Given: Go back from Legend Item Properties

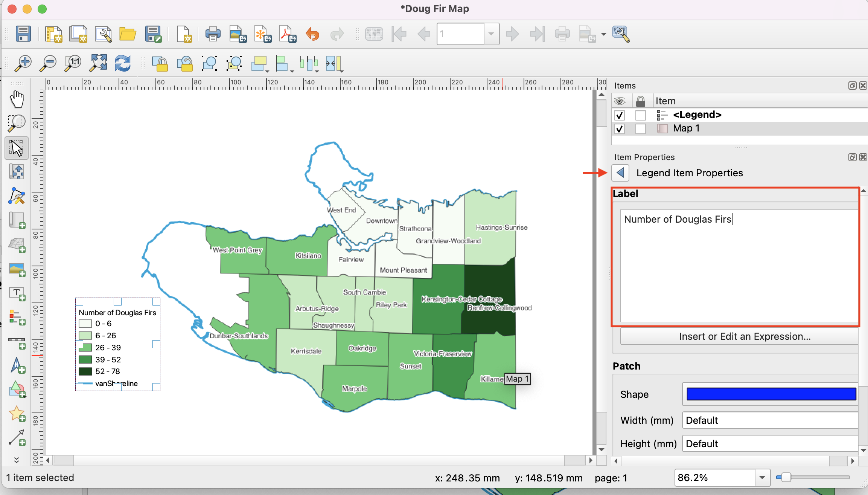Looking at the screenshot, I should (620, 173).
